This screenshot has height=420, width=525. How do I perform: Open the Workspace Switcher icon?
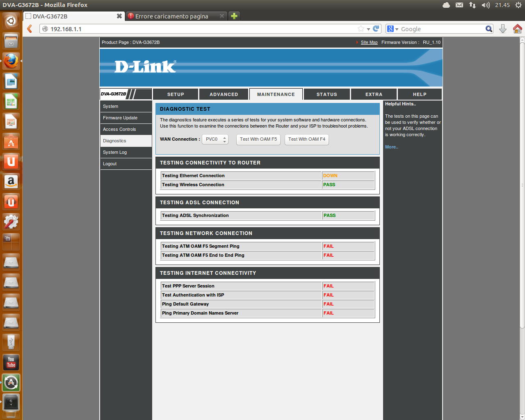coord(11,242)
